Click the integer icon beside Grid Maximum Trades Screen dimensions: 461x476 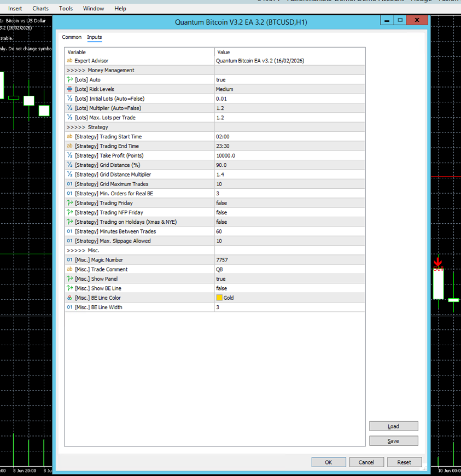click(x=69, y=184)
